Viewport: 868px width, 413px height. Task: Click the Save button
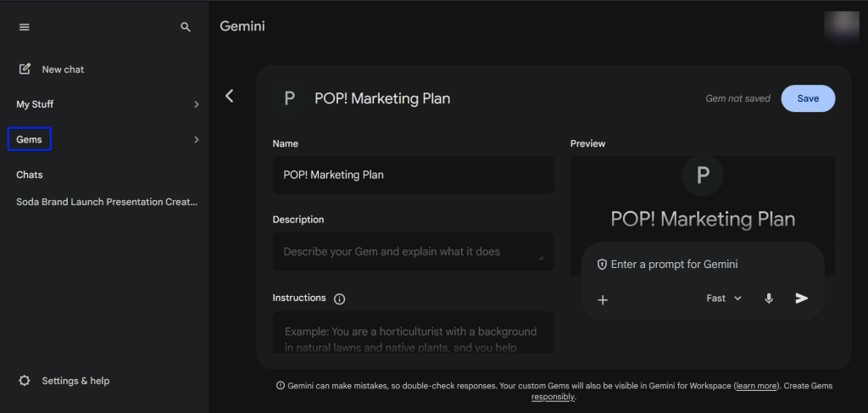pyautogui.click(x=808, y=98)
